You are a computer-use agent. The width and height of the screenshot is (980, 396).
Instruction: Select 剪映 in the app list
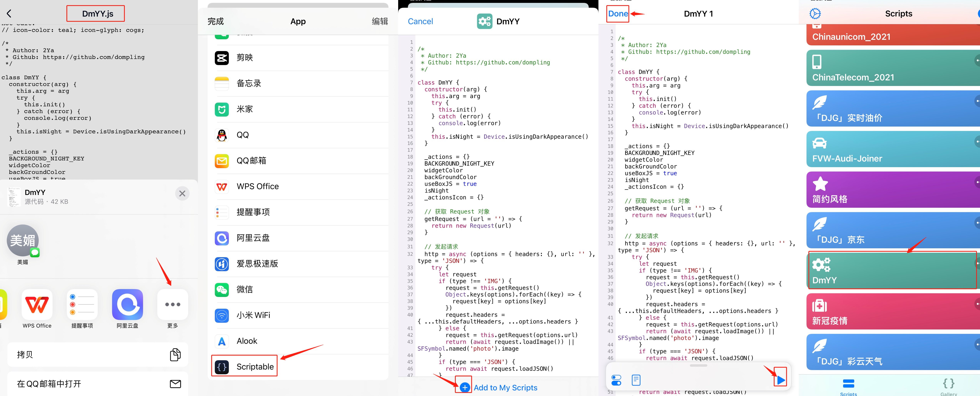click(x=298, y=57)
